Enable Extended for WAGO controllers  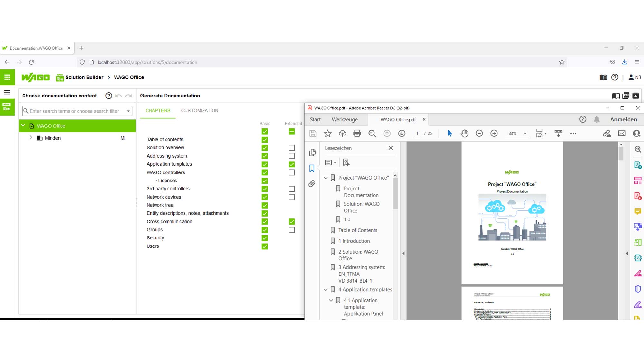(x=292, y=172)
